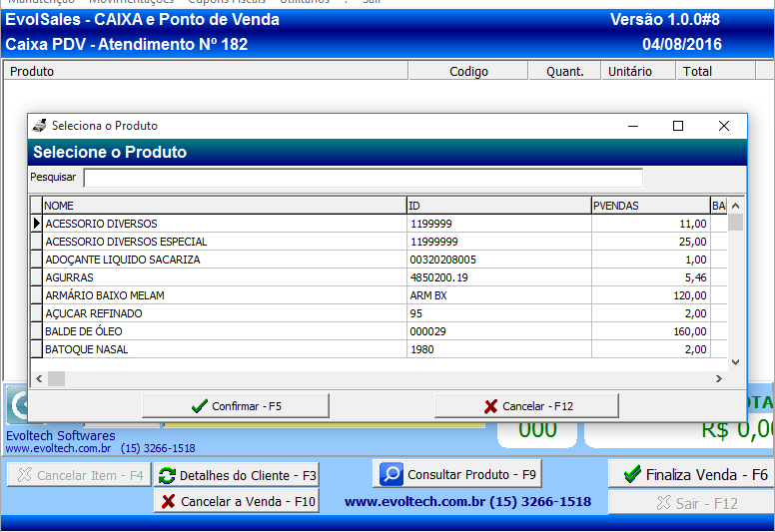775x532 pixels.
Task: Click the vertical scrollbar thumb in product list
Action: click(735, 223)
